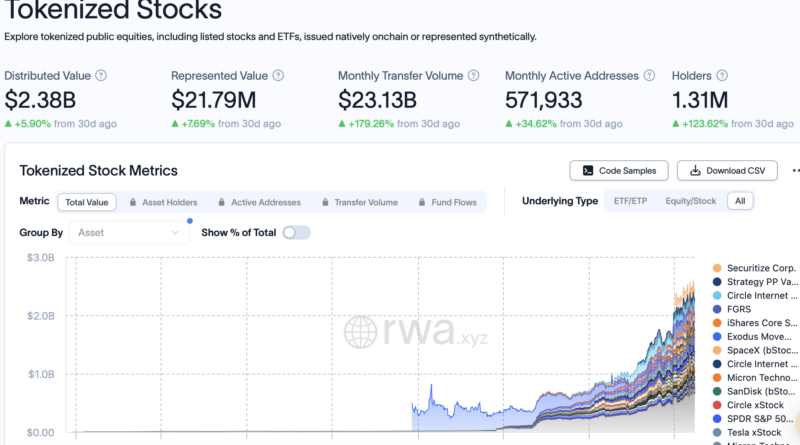
Task: Open help icon beside Holders
Action: point(722,76)
